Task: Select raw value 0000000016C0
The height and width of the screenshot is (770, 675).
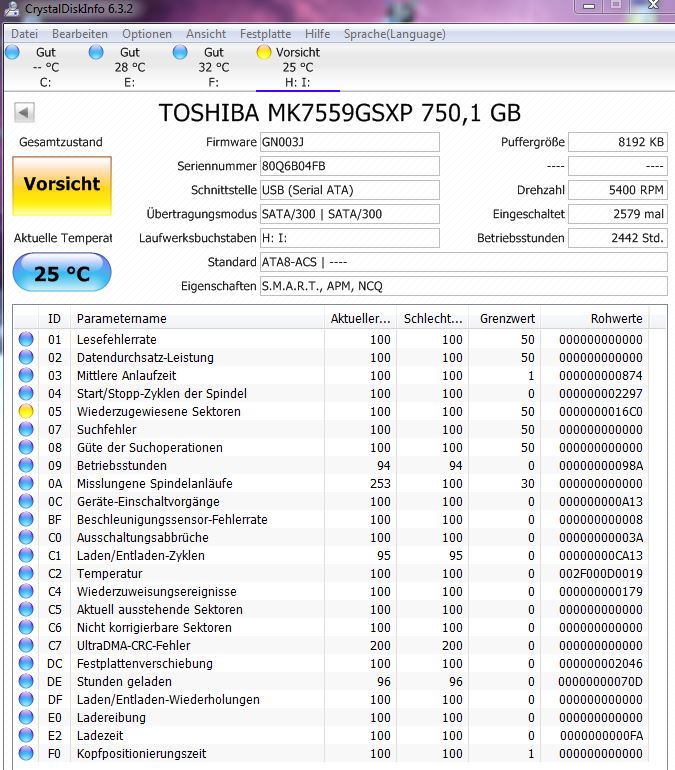Action: click(600, 412)
